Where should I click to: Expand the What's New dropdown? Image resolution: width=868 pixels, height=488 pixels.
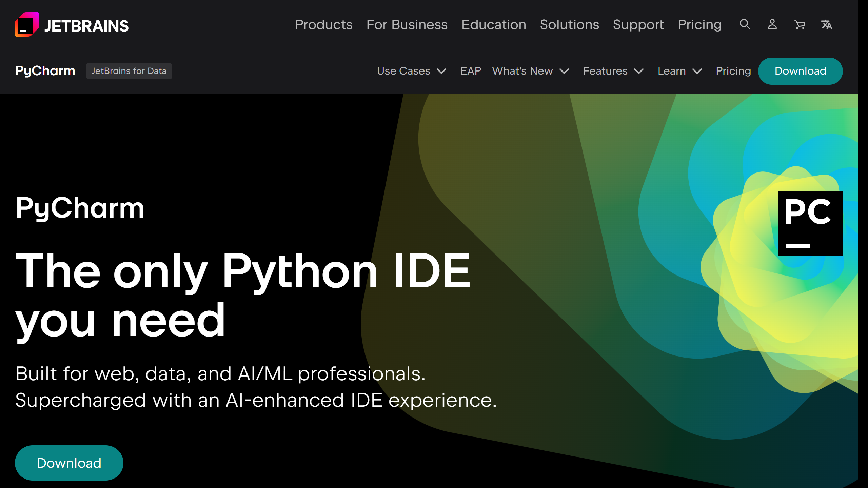pos(531,71)
